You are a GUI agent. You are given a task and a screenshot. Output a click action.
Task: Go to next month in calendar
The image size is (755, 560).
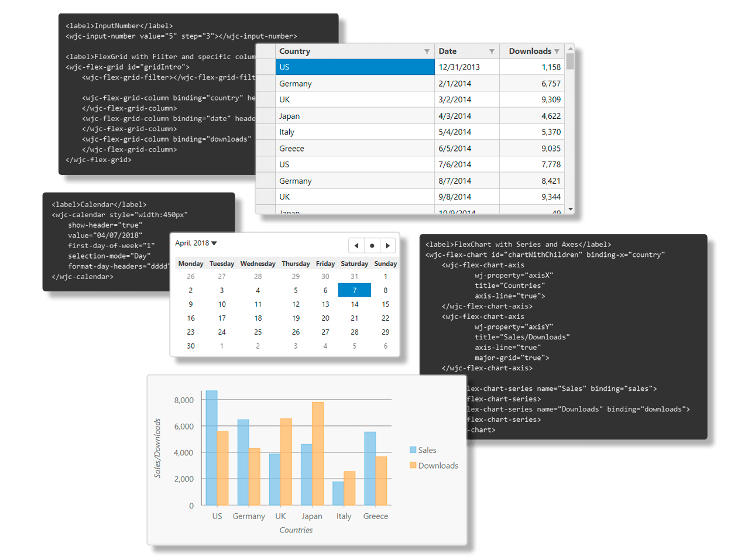(387, 245)
